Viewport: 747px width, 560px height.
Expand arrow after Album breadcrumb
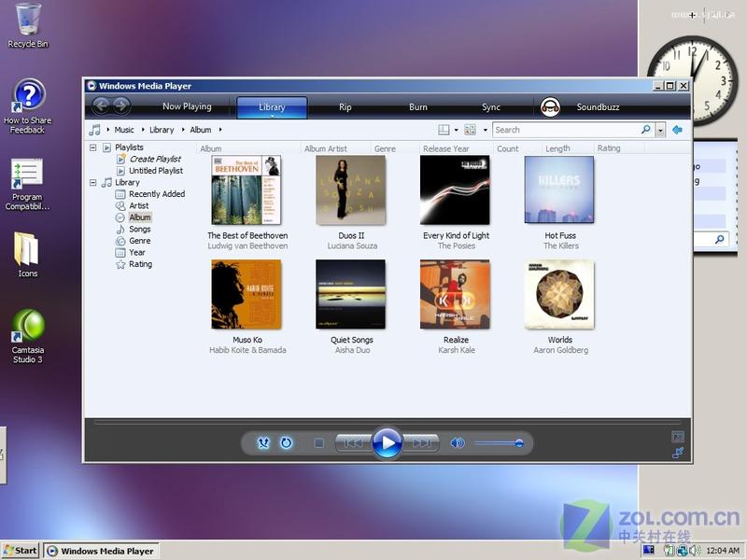tap(220, 130)
